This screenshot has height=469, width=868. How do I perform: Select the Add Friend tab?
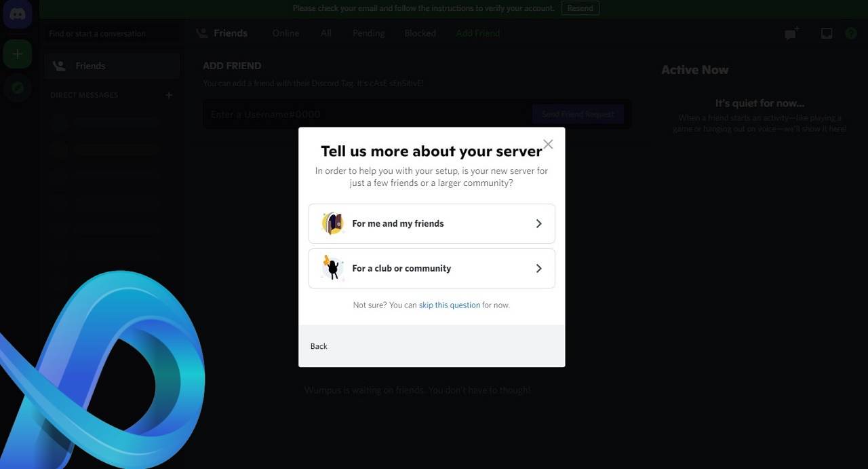click(x=478, y=33)
